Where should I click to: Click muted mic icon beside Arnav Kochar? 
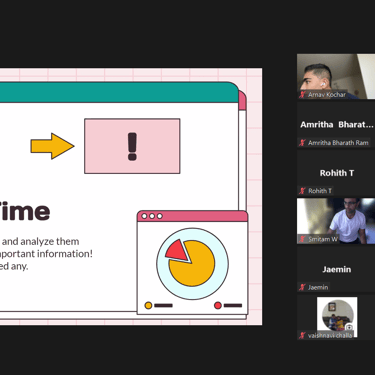[302, 95]
